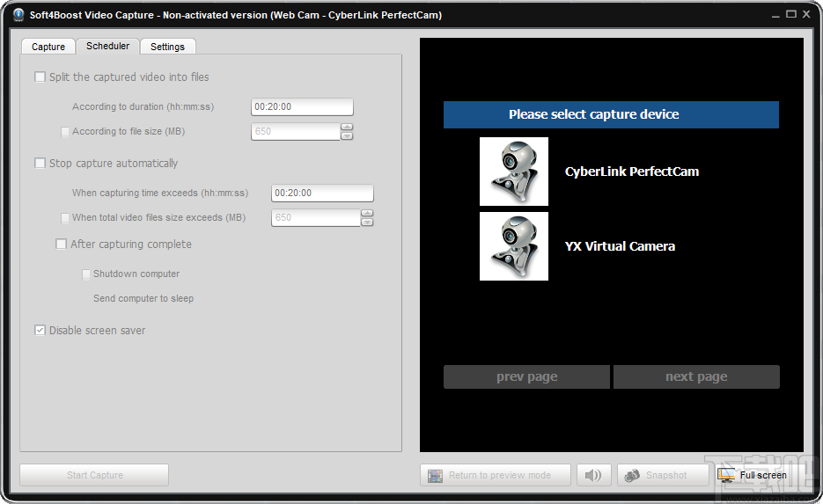Image resolution: width=823 pixels, height=504 pixels.
Task: Open the Scheduler tab
Action: coord(107,46)
